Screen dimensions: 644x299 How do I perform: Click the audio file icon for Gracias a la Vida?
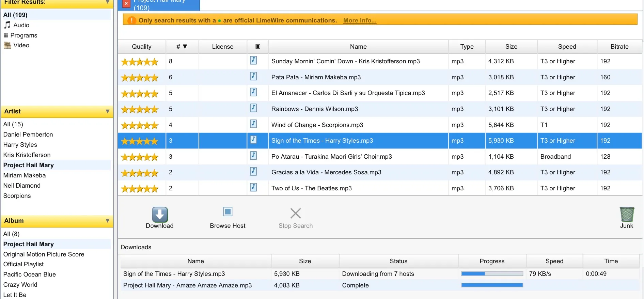coord(253,171)
